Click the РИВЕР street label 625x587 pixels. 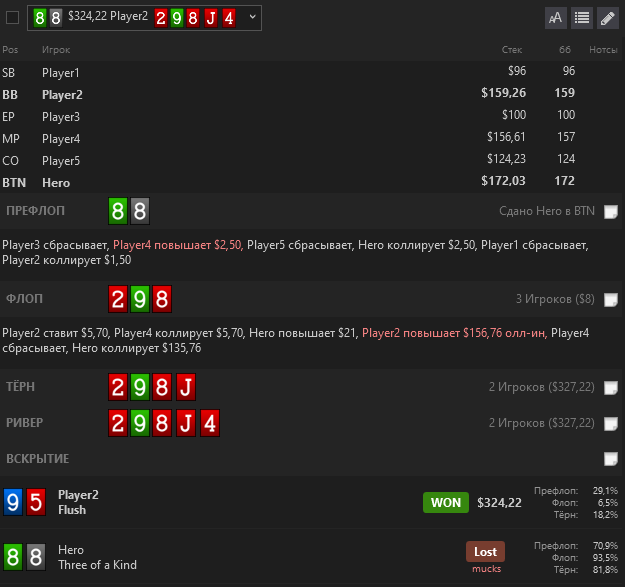[x=25, y=423]
